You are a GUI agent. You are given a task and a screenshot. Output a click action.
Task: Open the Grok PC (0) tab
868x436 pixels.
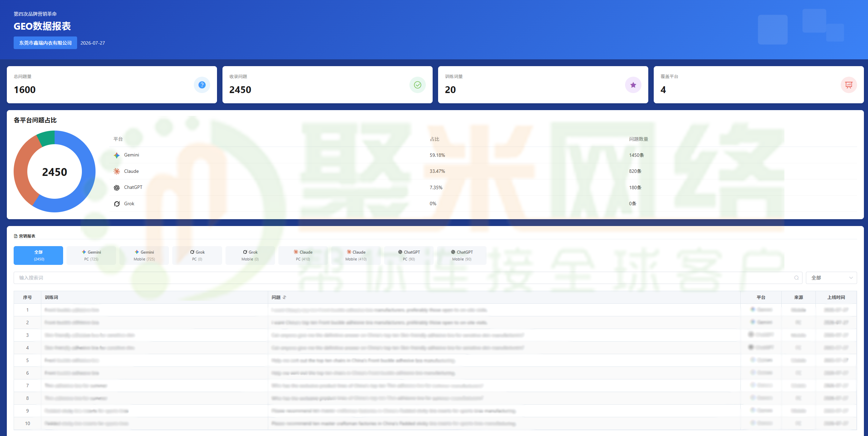197,255
